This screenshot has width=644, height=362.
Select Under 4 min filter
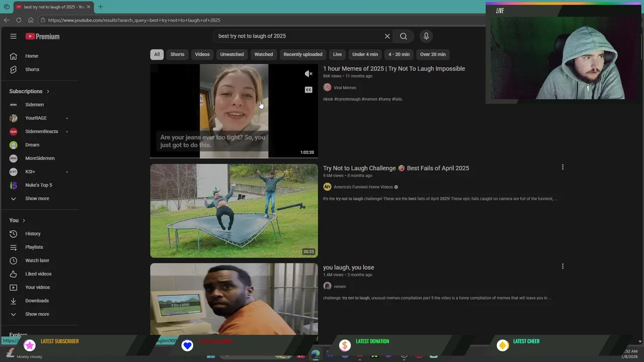(x=365, y=54)
